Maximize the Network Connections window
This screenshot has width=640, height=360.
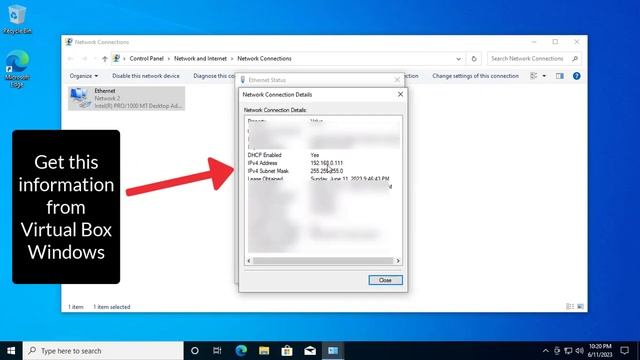pos(555,42)
